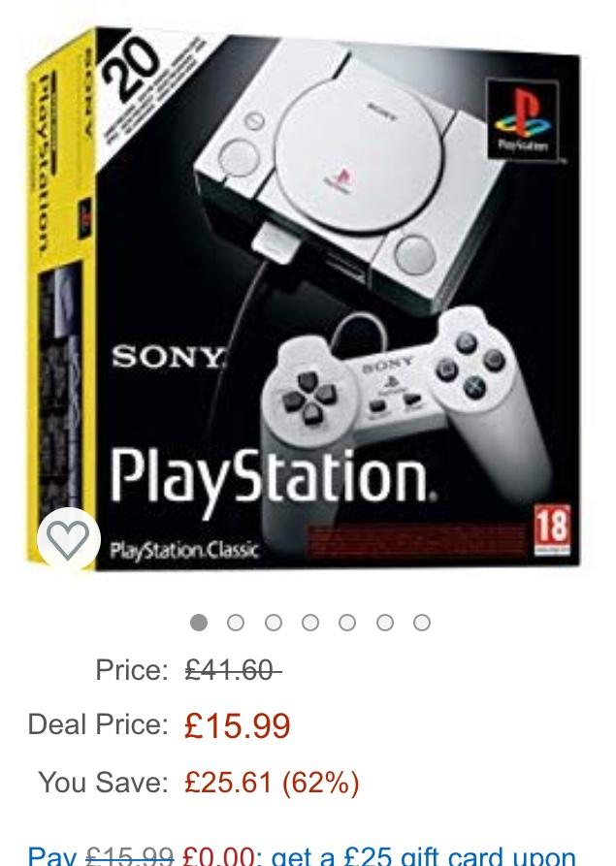Click the £25 gift card offer link
616x866 pixels.
(x=302, y=856)
